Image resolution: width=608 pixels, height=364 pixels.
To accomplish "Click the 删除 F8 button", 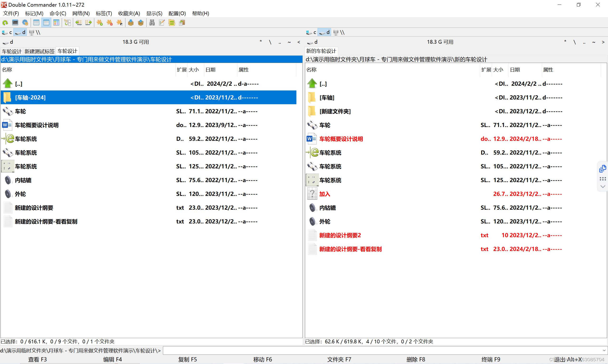I will click(415, 359).
